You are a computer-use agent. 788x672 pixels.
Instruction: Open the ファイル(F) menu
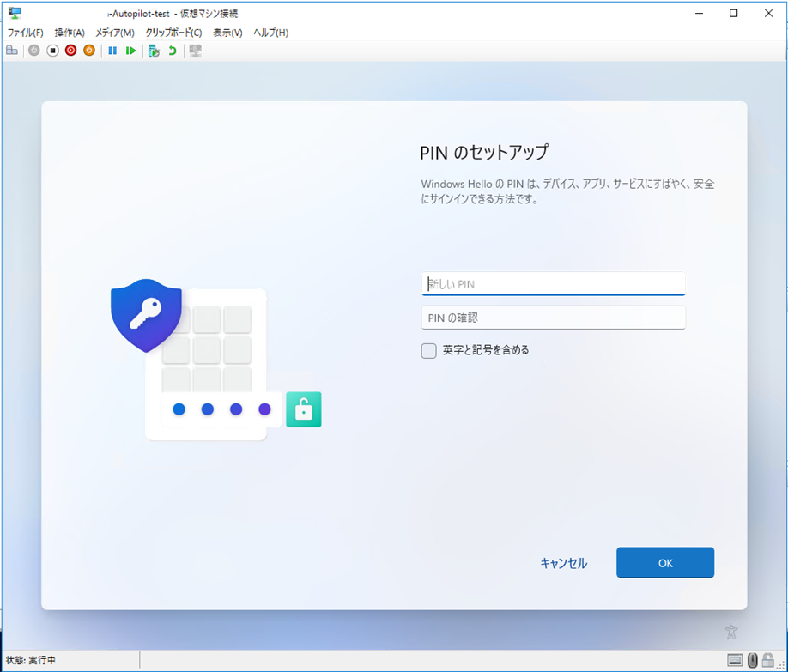tap(25, 33)
